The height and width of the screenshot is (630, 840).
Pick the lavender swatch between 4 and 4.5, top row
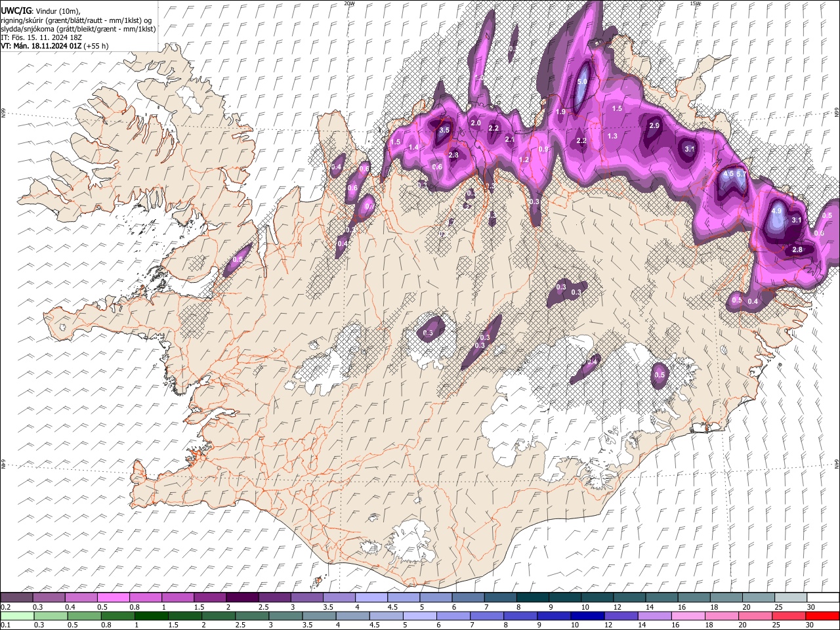(370, 597)
